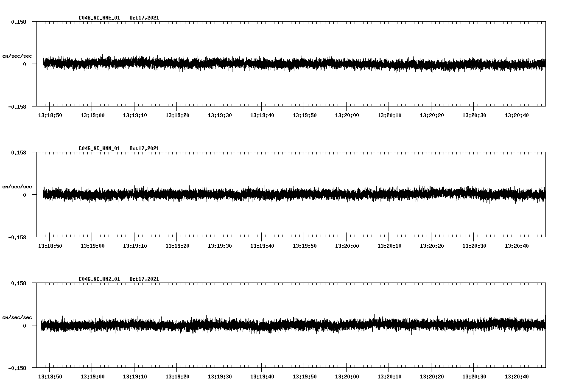This screenshot has width=576, height=392.
Task: Pick 13:20:00 time label on HNN plot
Action: tap(347, 246)
